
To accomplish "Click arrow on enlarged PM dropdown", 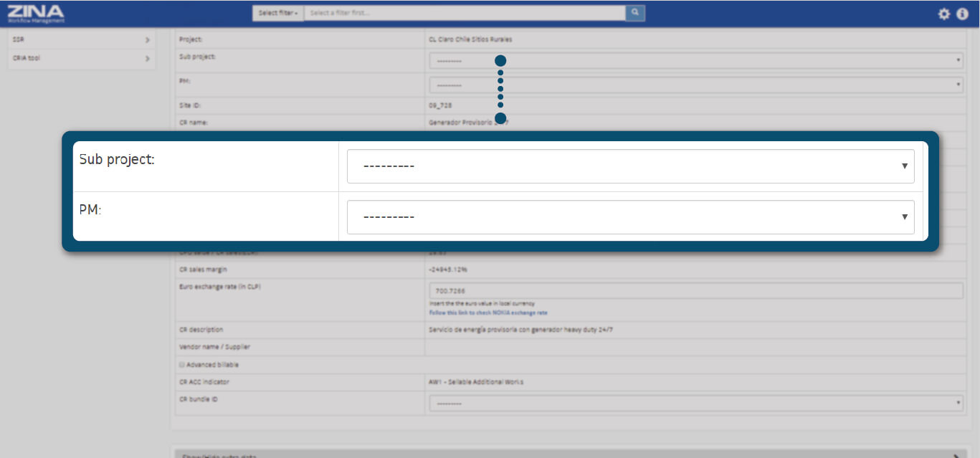I will 904,217.
